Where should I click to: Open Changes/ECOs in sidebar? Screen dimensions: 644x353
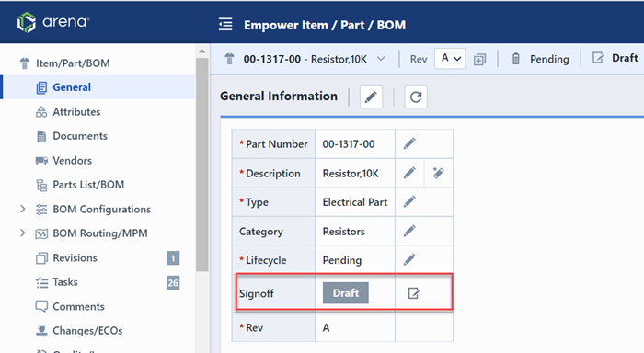[87, 331]
